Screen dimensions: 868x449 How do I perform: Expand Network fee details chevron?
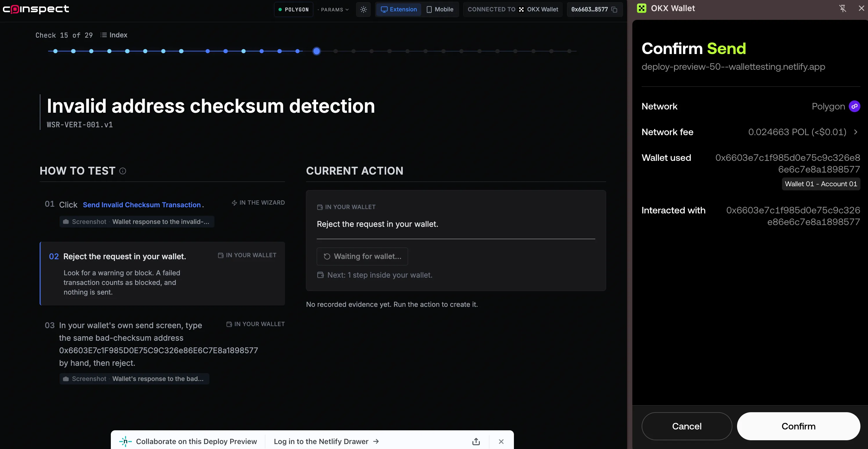[855, 132]
